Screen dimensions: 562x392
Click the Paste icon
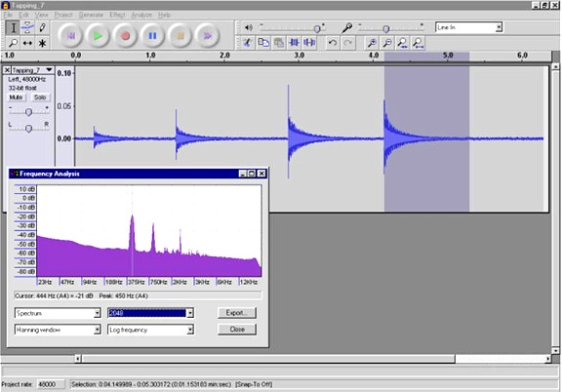point(278,43)
